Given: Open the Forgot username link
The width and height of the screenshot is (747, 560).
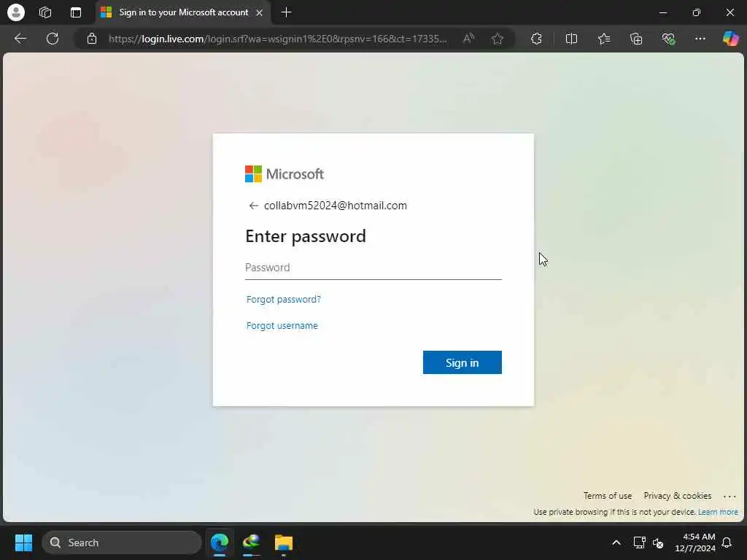Looking at the screenshot, I should [x=282, y=326].
